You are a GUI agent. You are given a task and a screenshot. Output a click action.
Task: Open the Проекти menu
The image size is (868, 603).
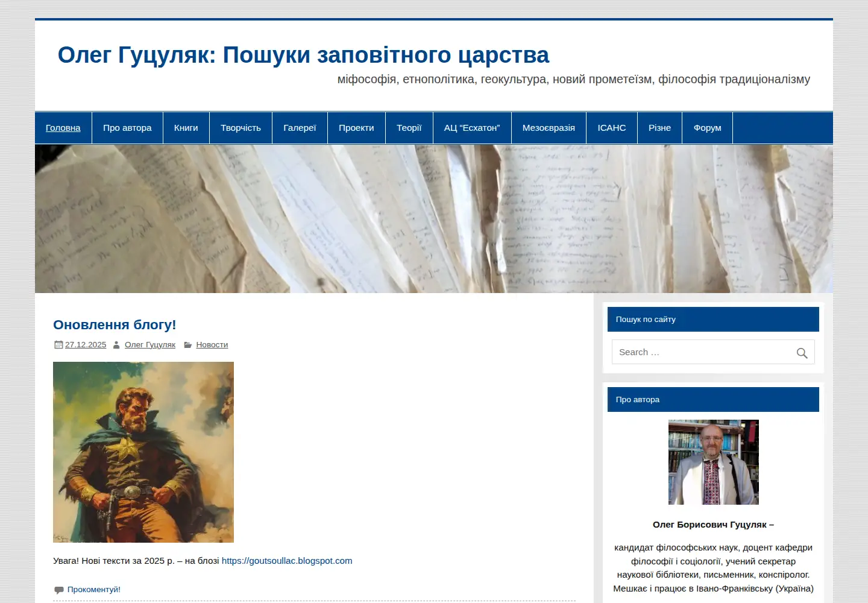pyautogui.click(x=356, y=128)
